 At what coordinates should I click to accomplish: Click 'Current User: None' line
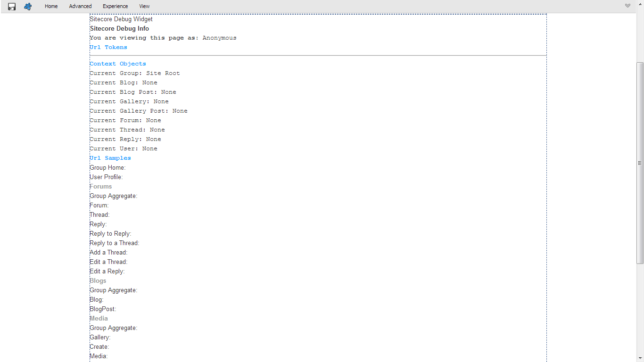click(x=124, y=148)
